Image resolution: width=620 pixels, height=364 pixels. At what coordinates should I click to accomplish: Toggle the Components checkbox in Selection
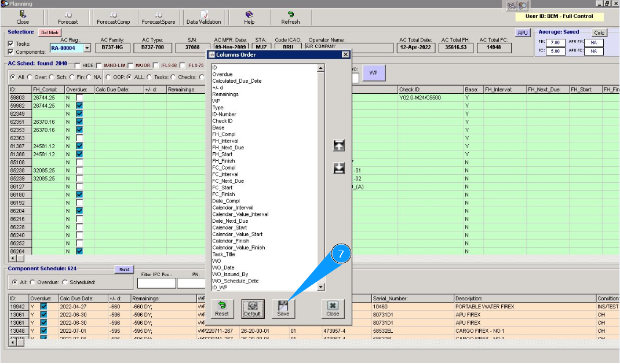pos(11,52)
